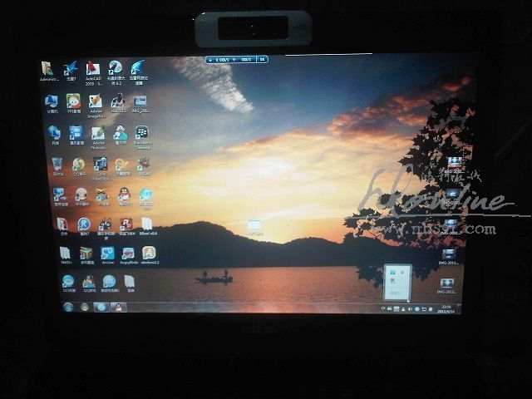Viewport: 532px width, 399px height.
Task: Open the bottom IMG-2011 image file at right
Action: coord(446,285)
